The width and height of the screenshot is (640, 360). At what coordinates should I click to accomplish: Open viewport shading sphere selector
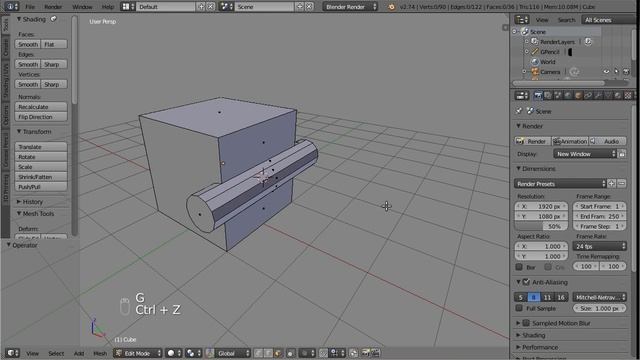(173, 353)
